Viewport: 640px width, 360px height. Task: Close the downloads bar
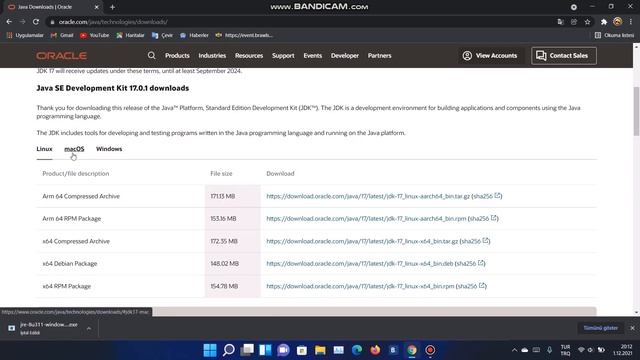click(632, 328)
